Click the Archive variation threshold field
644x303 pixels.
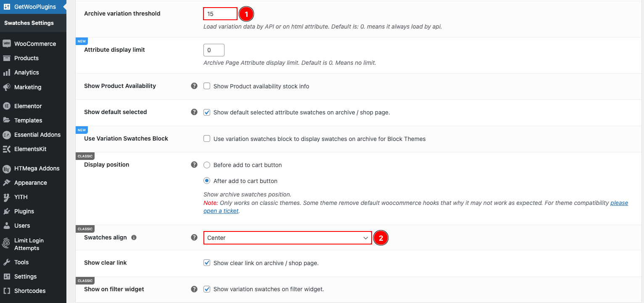click(220, 14)
